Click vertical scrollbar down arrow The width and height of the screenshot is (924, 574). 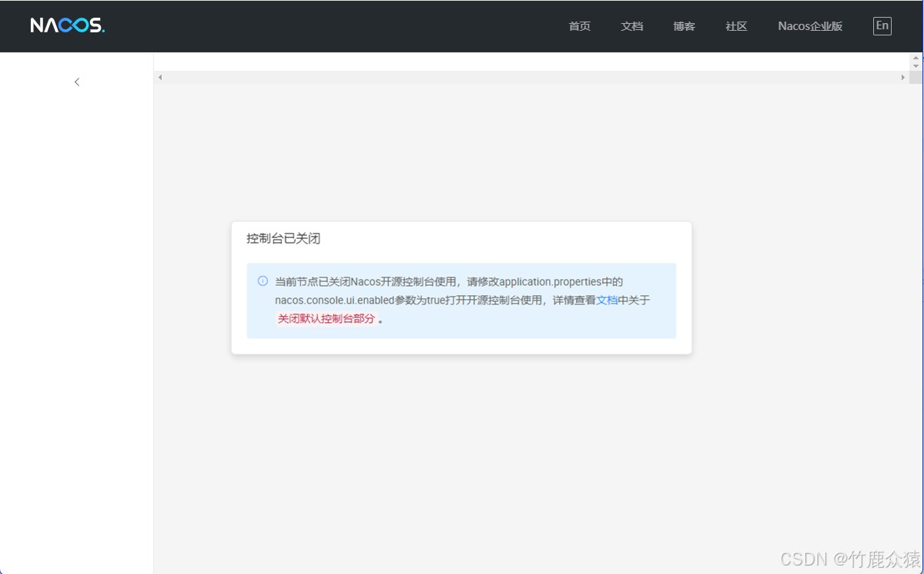pyautogui.click(x=916, y=66)
